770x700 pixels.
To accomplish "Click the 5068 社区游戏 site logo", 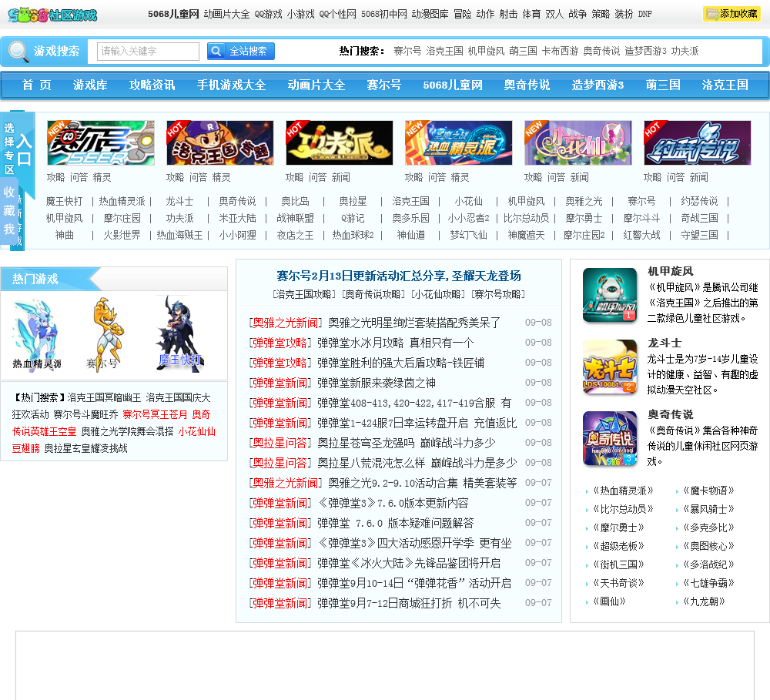I will [x=52, y=15].
